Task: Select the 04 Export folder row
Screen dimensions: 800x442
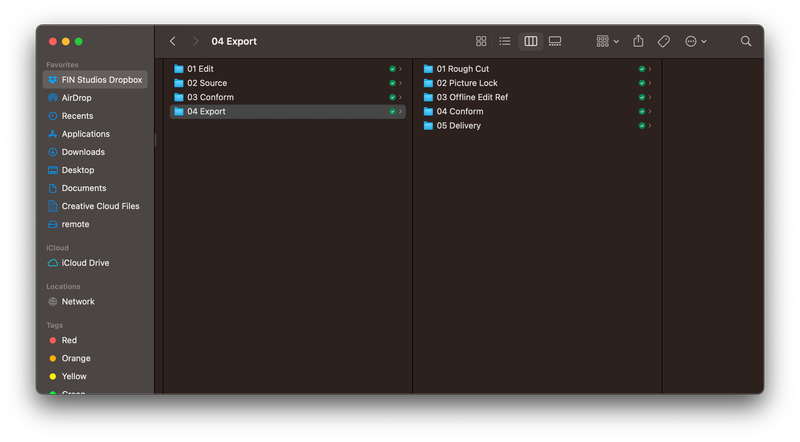Action: tap(288, 112)
